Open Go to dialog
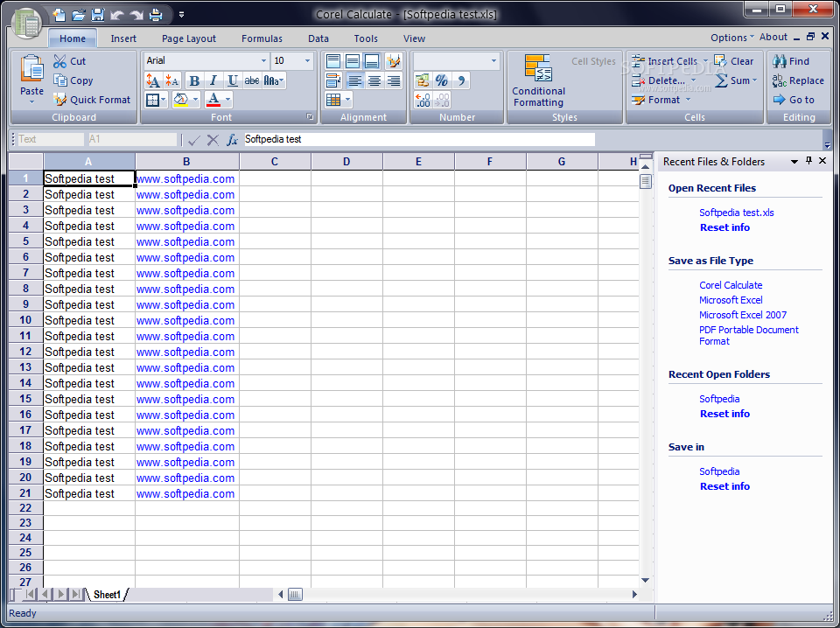This screenshot has height=628, width=840. pos(794,100)
